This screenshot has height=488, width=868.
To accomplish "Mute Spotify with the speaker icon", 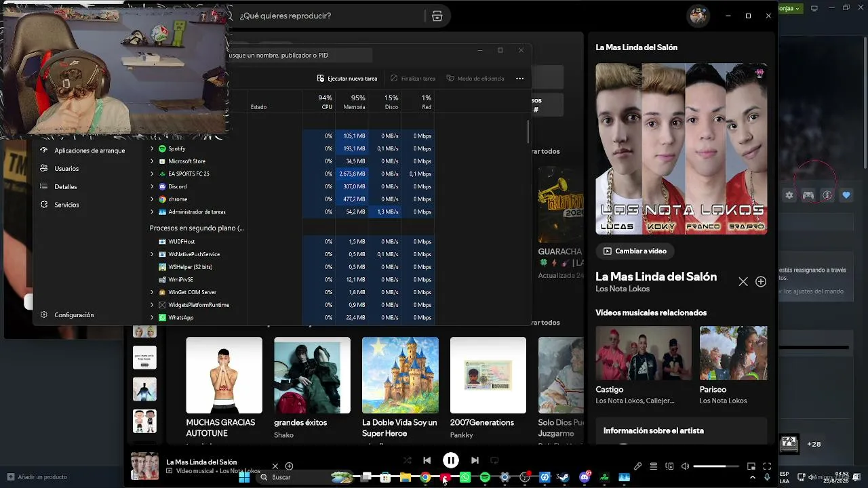I will (685, 466).
